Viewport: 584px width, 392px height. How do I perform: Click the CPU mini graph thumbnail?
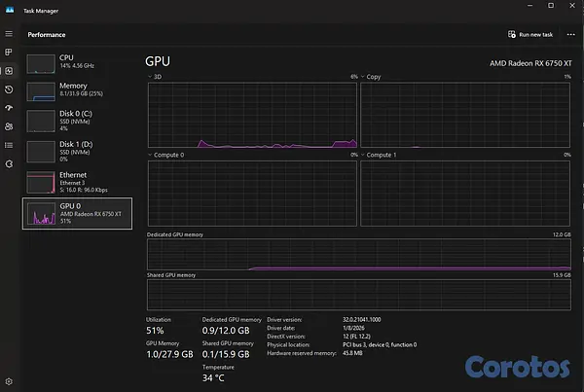(41, 64)
